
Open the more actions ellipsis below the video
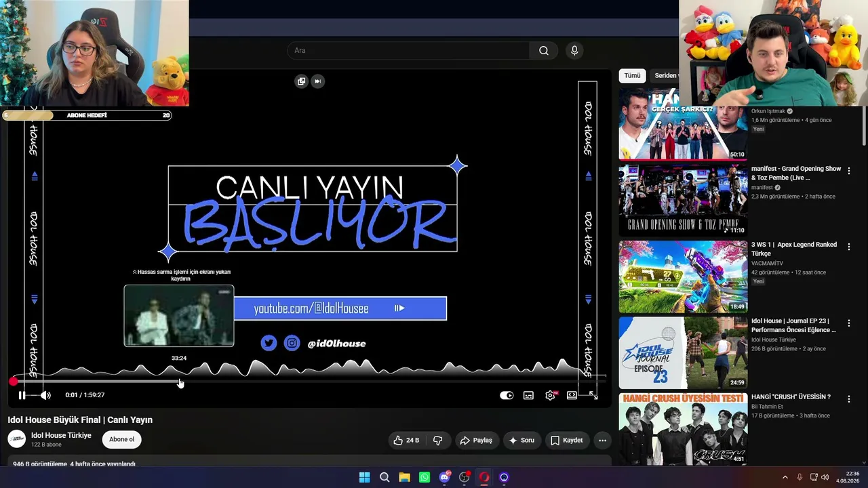(x=602, y=440)
